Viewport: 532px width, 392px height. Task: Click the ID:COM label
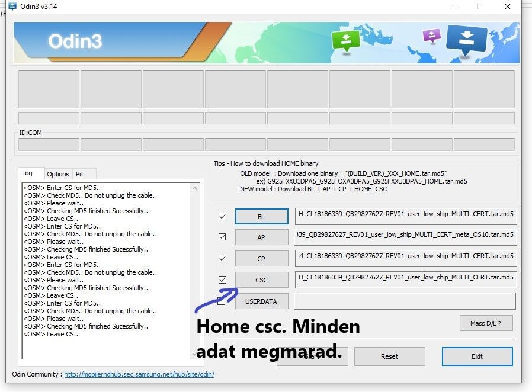[x=31, y=133]
